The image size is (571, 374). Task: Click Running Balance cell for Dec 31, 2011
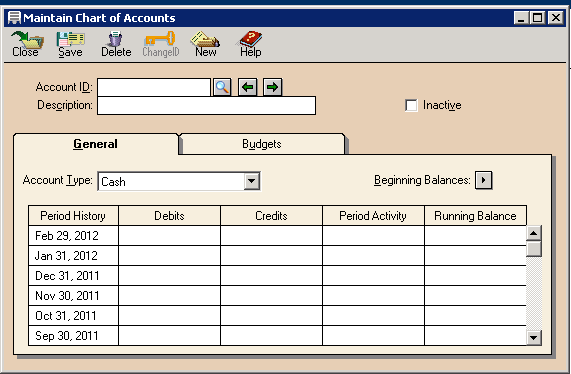click(x=475, y=276)
